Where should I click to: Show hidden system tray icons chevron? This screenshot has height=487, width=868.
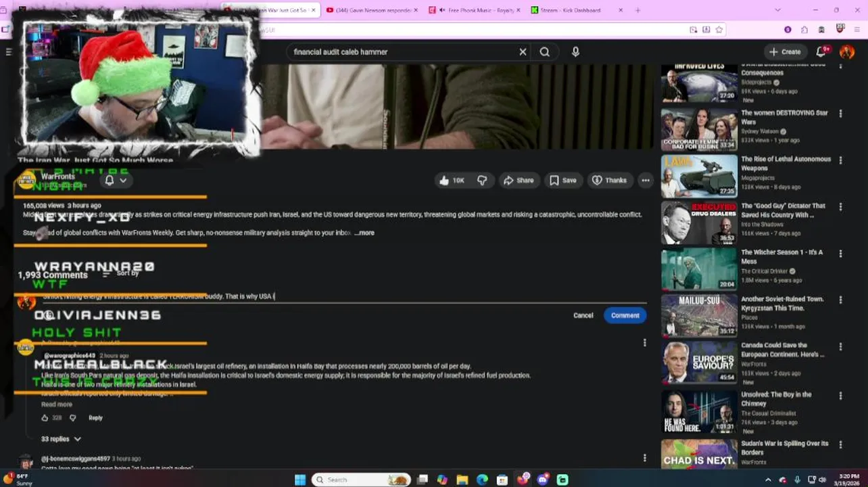[767, 480]
